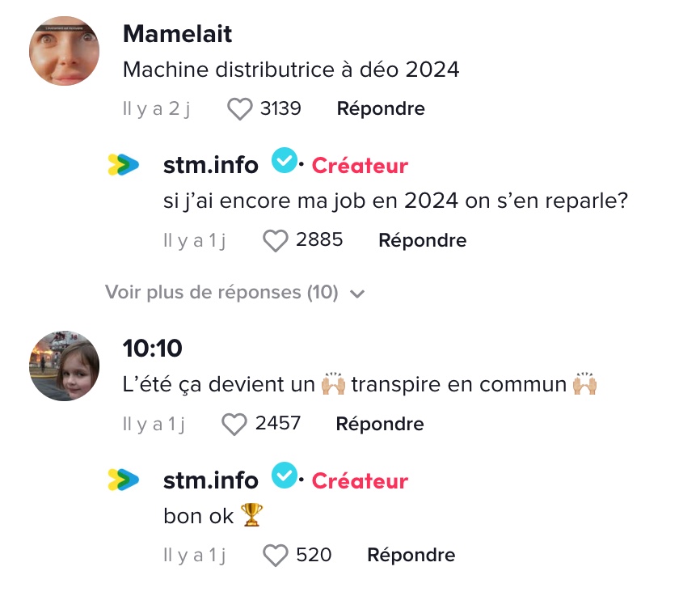Click verified badge on first stm.info reply

click(285, 160)
